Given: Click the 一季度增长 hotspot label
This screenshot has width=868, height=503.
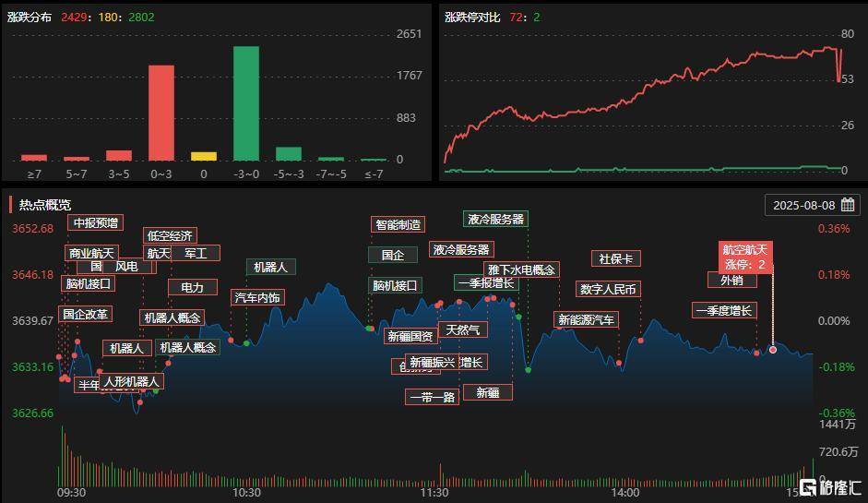Looking at the screenshot, I should (724, 311).
